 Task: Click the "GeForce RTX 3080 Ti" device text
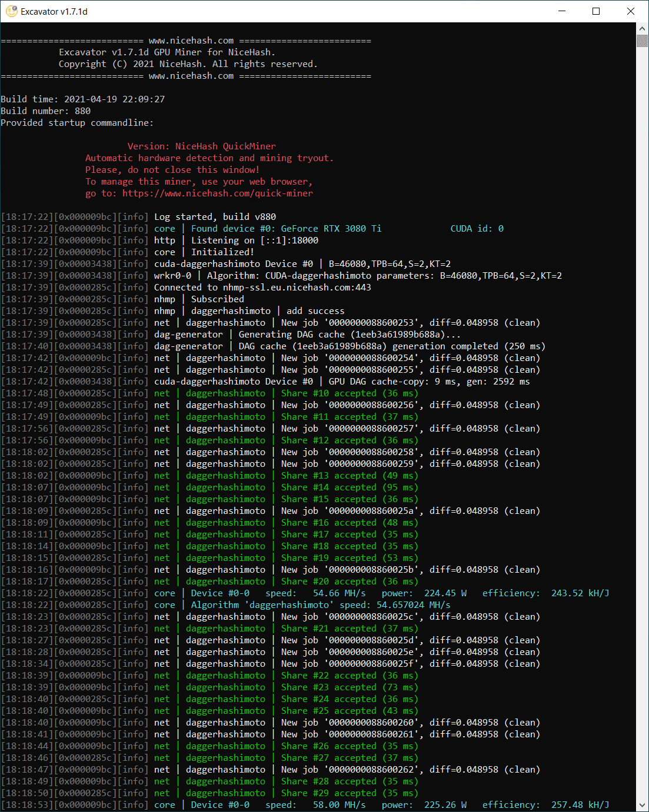[x=331, y=229]
